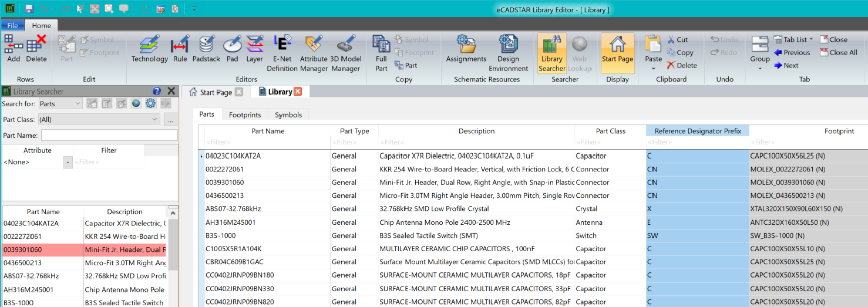Image resolution: width=868 pixels, height=307 pixels.
Task: Open the File menu
Action: coord(12,25)
